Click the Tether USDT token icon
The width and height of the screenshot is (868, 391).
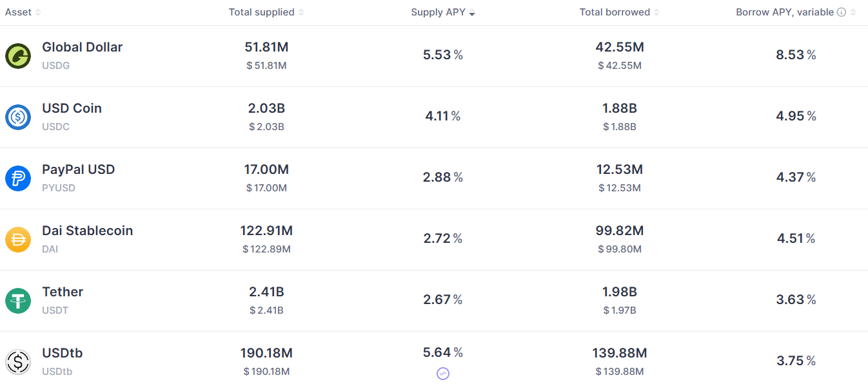click(x=18, y=301)
